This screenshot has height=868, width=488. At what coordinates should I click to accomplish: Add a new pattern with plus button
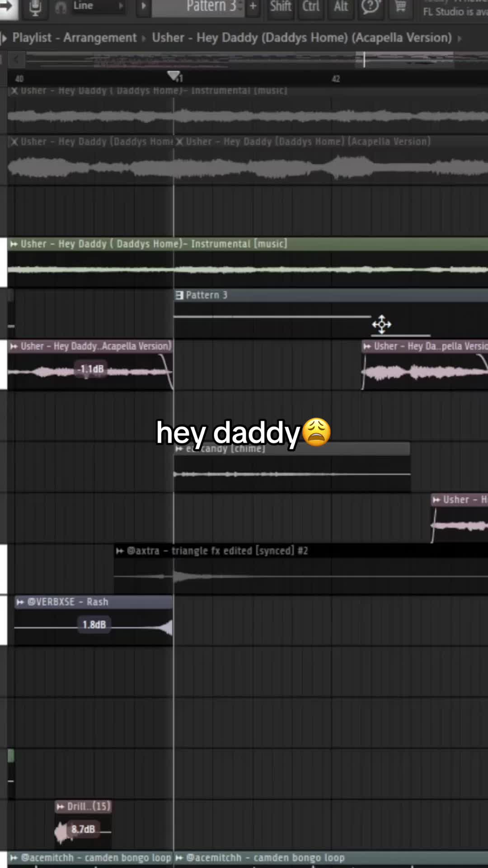click(253, 7)
